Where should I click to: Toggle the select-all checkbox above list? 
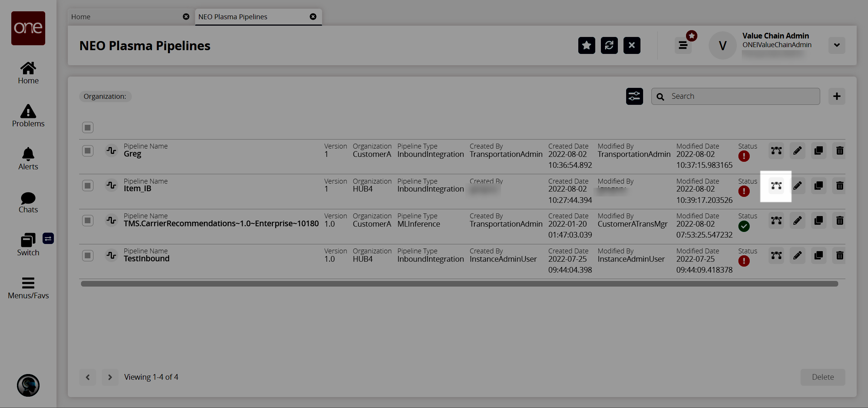pyautogui.click(x=88, y=127)
